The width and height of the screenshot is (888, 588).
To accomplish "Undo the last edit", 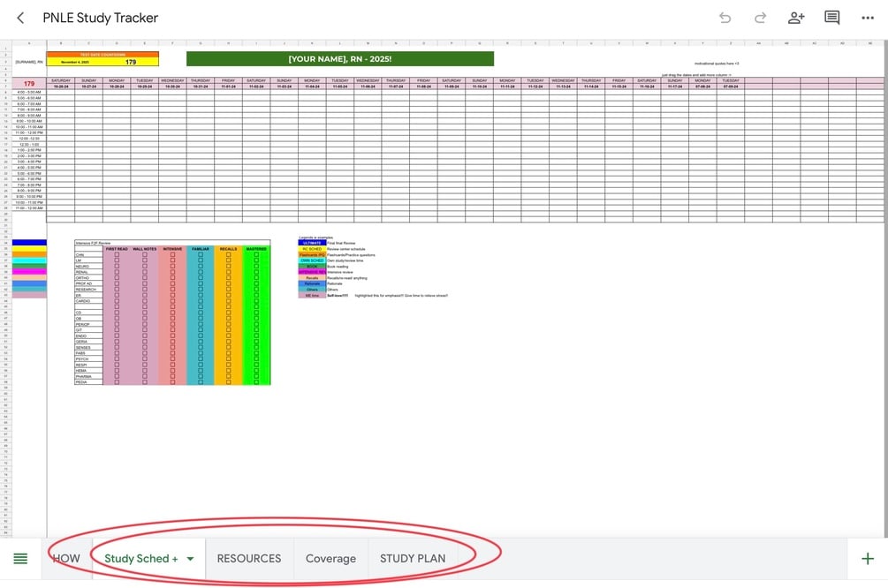I will coord(725,19).
